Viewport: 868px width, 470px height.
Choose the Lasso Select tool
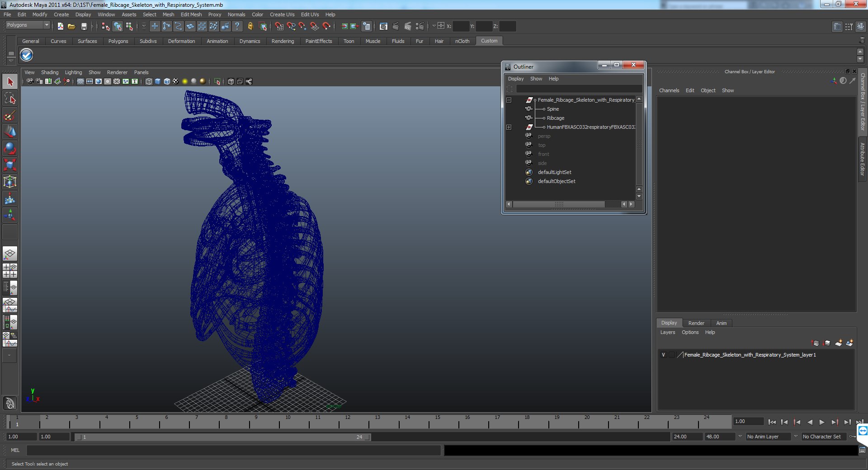(x=10, y=99)
